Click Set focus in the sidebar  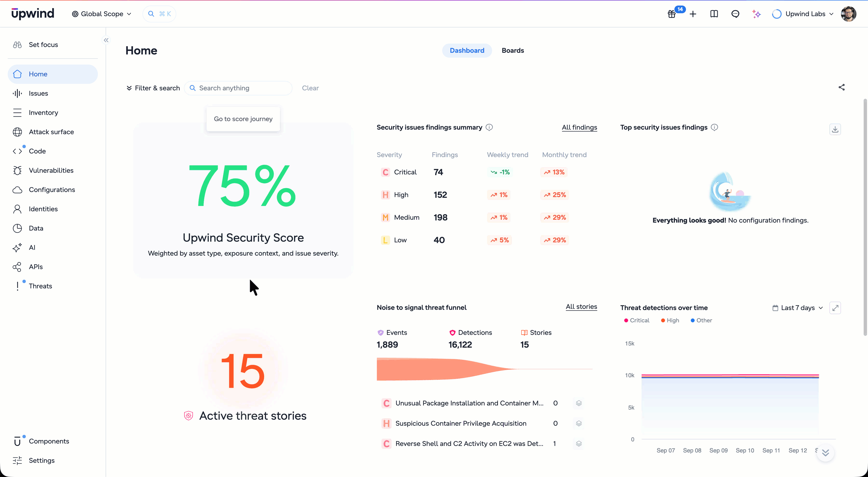tap(53, 45)
